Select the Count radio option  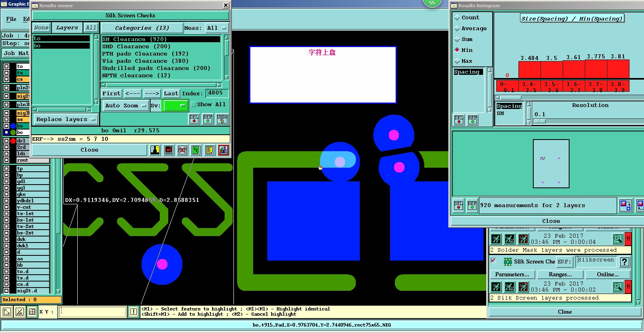point(457,18)
